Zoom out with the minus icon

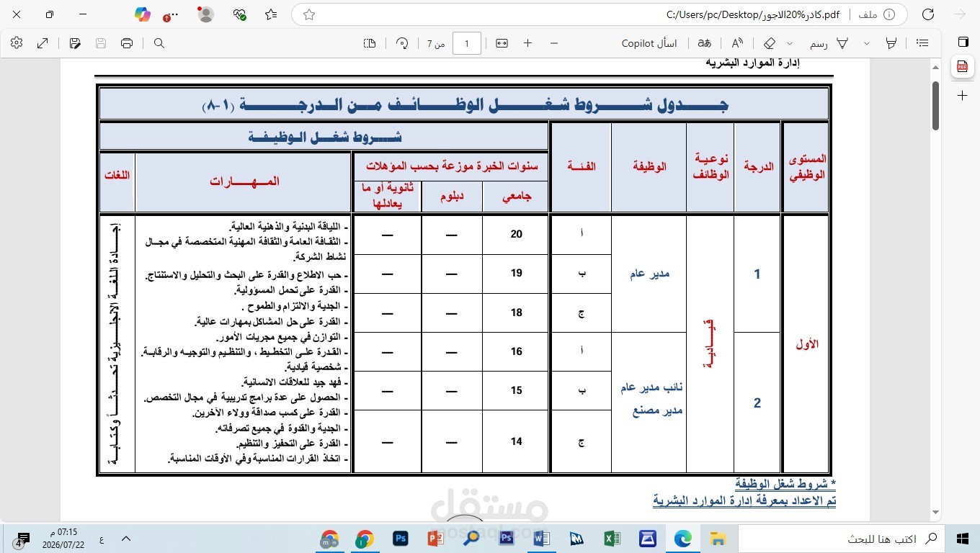[x=553, y=43]
